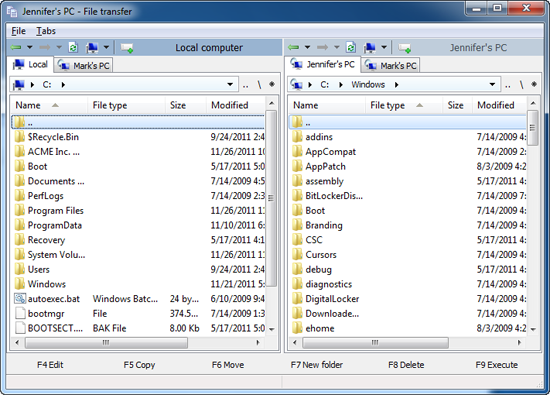Click the F5 Copy button
Screen dimensions: 550x395
coord(139,365)
